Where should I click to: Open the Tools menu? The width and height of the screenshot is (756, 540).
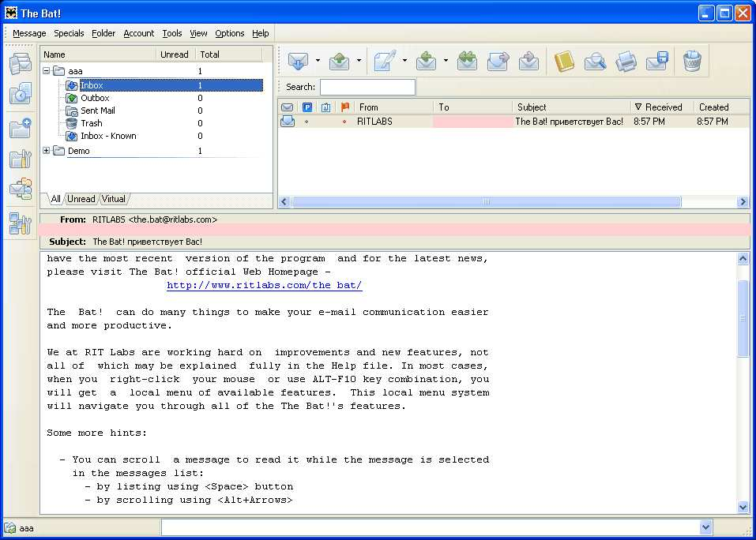coord(172,33)
